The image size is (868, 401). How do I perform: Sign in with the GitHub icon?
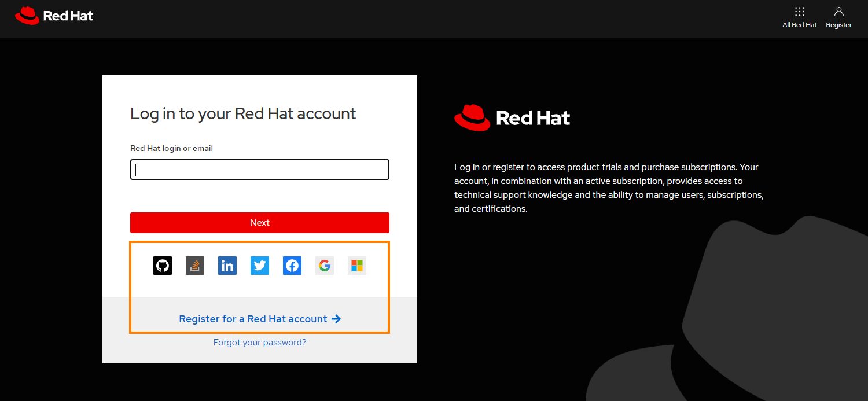(x=163, y=266)
